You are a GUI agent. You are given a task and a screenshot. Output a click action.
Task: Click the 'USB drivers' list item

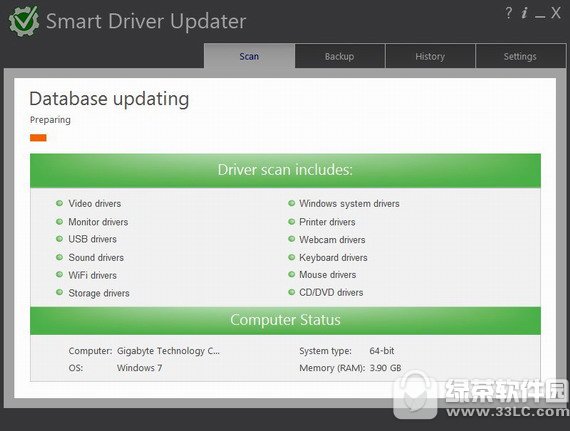[x=92, y=239]
